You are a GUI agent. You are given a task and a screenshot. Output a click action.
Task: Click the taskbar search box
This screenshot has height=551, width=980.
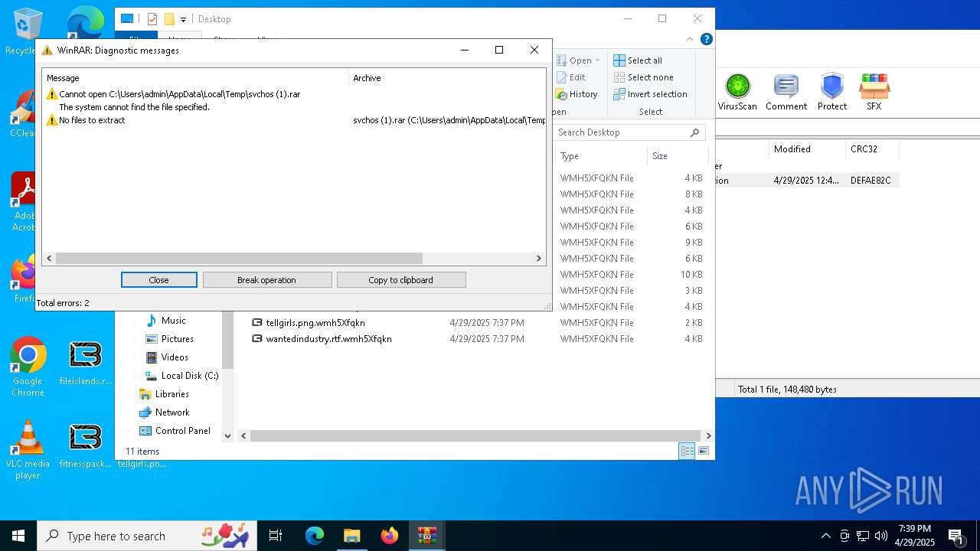click(x=147, y=536)
